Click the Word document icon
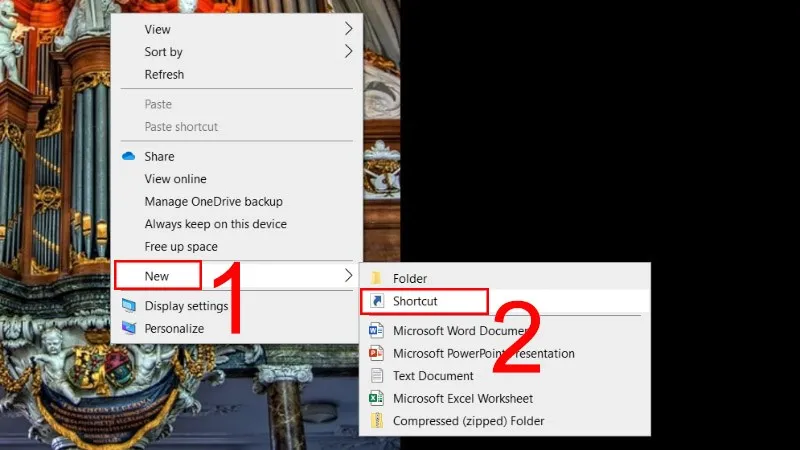The width and height of the screenshot is (800, 450). coord(377,331)
